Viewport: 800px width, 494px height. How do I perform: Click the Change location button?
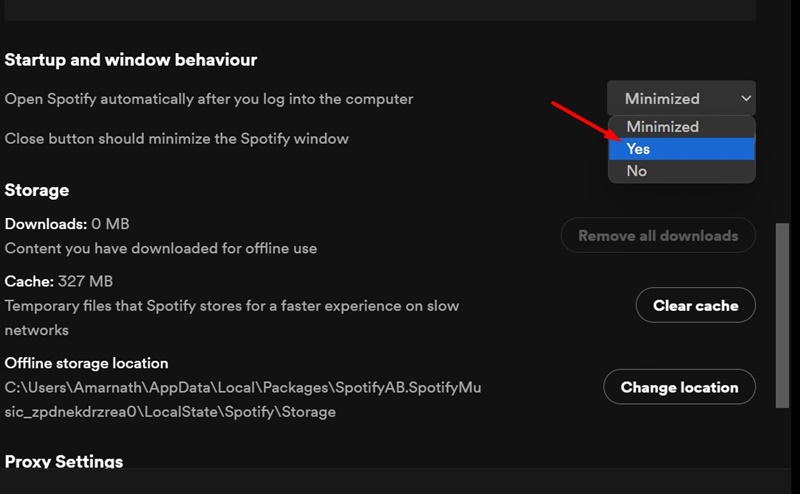(679, 387)
